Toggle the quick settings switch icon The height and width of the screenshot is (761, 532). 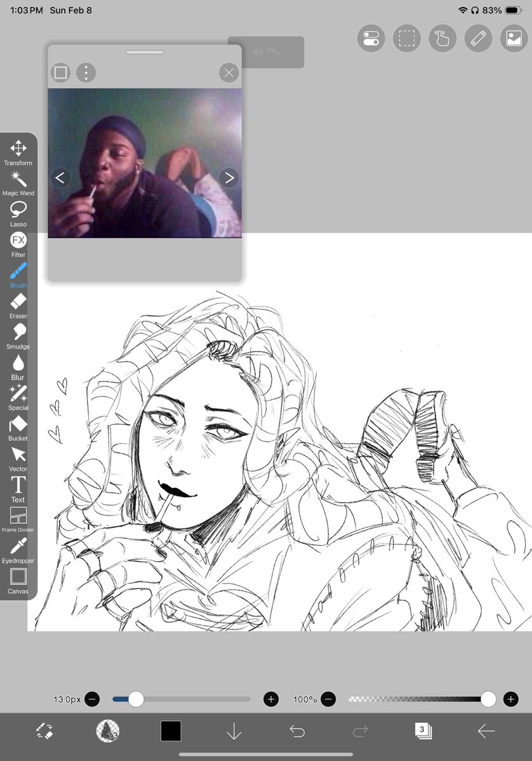click(371, 38)
